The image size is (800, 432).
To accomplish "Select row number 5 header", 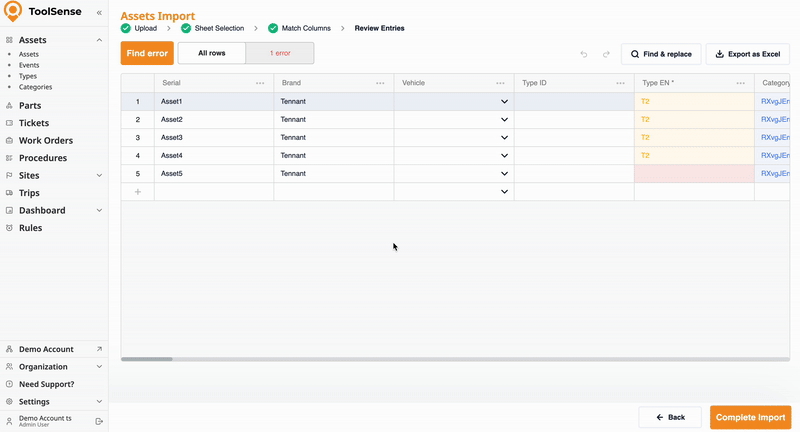I will 138,173.
